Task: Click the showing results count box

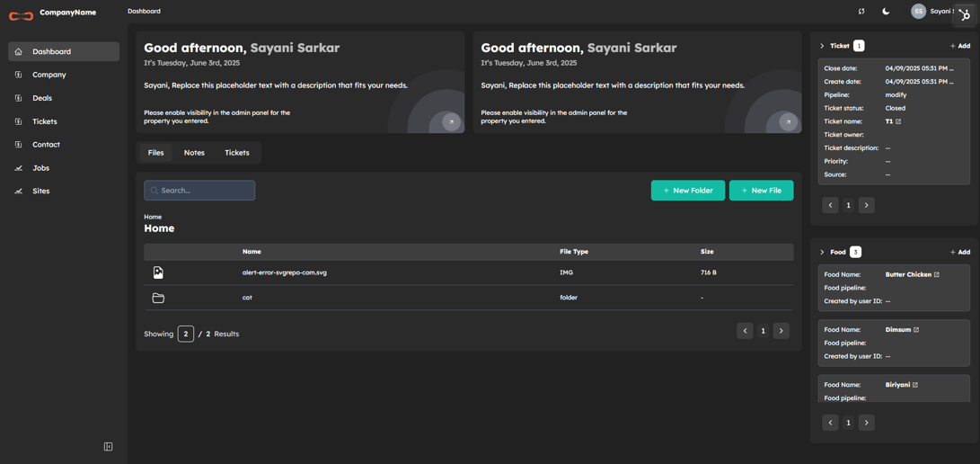Action: (186, 334)
